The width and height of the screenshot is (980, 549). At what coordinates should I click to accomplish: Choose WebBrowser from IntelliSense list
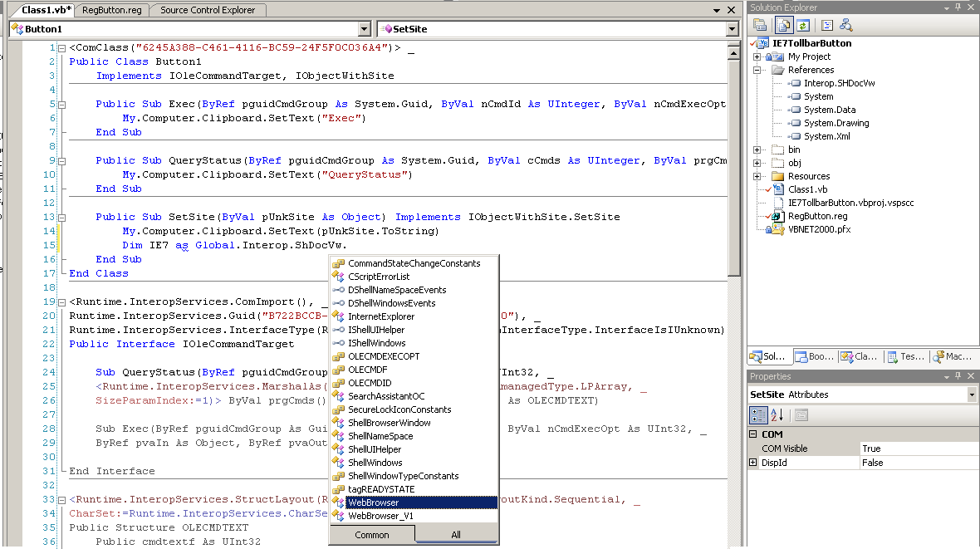[x=414, y=502]
